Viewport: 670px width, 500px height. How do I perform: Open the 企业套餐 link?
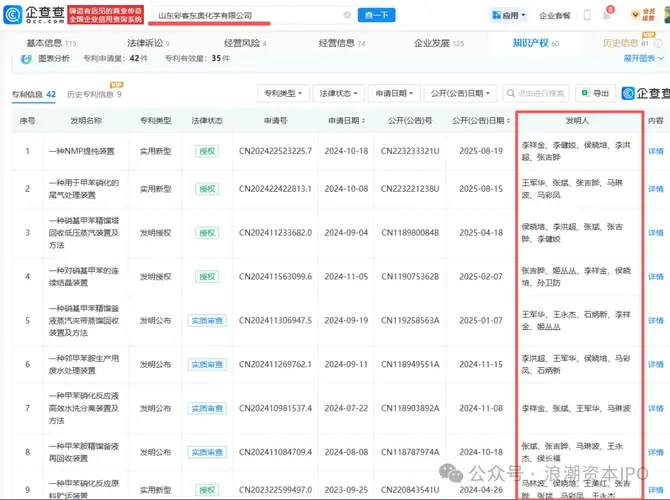[x=555, y=16]
